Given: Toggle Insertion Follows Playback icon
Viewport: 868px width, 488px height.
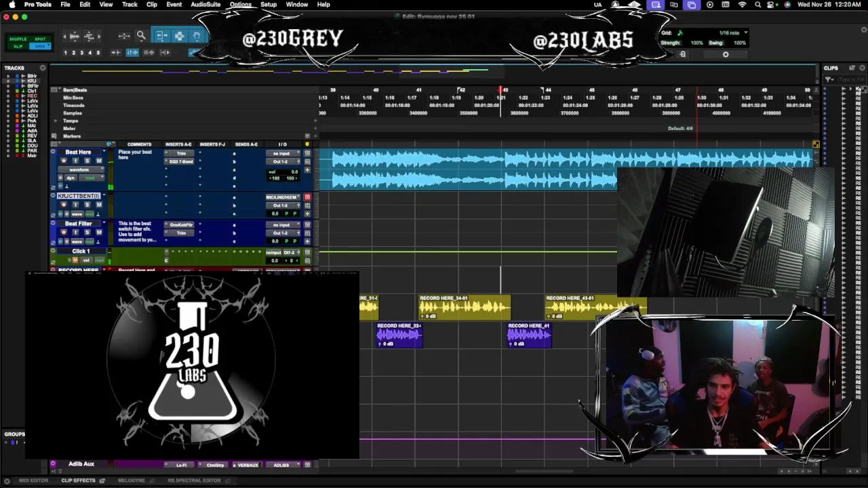Looking at the screenshot, I should coord(165,52).
